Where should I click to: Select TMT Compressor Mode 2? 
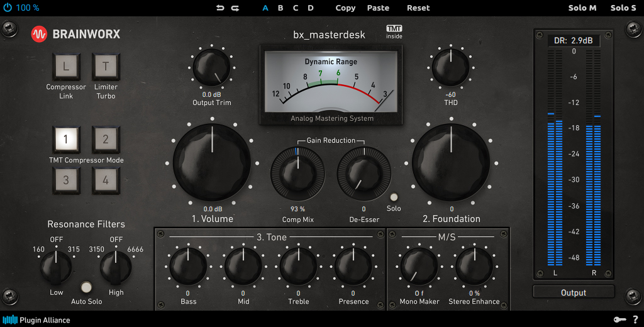pyautogui.click(x=106, y=139)
